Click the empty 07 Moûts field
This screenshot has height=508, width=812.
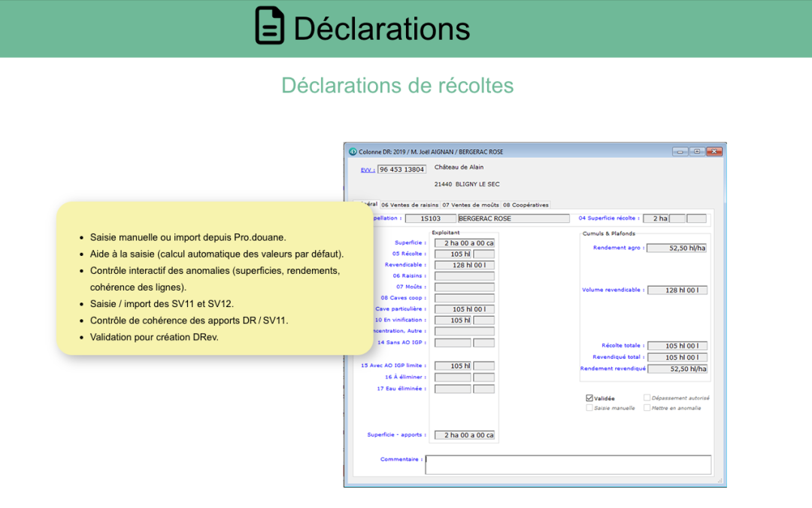[465, 287]
